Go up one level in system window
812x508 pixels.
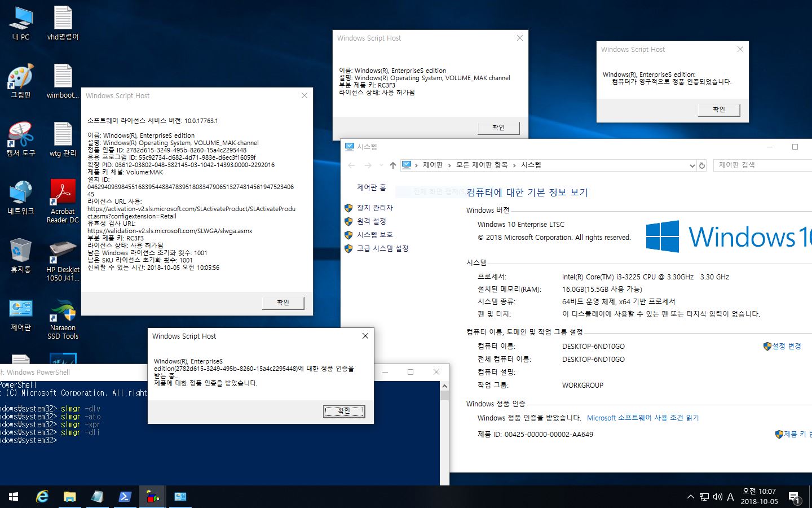[393, 165]
